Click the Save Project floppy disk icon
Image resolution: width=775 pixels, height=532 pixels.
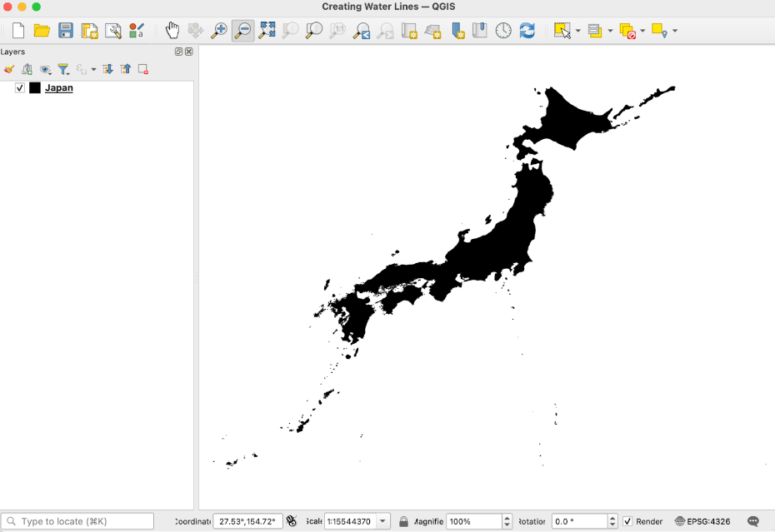(66, 31)
